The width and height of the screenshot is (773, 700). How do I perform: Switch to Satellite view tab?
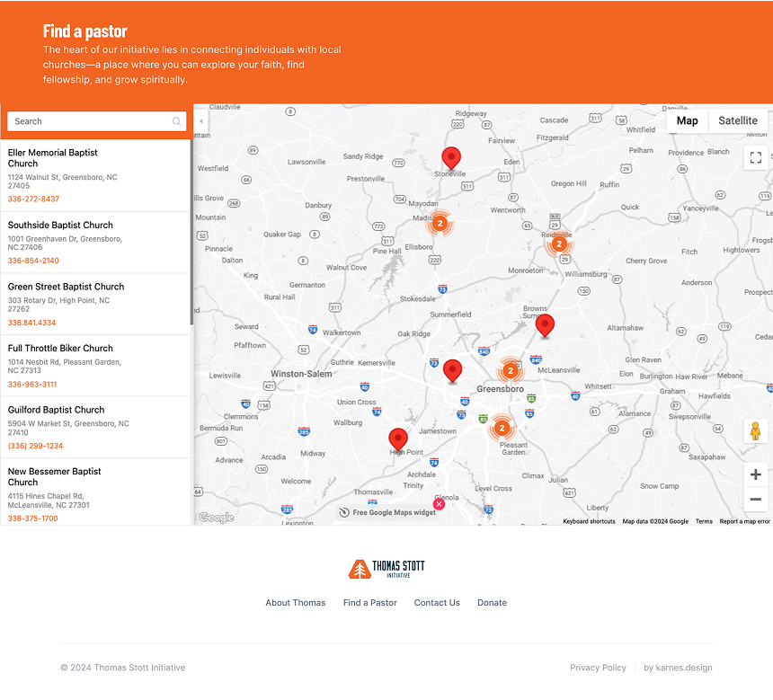(738, 120)
